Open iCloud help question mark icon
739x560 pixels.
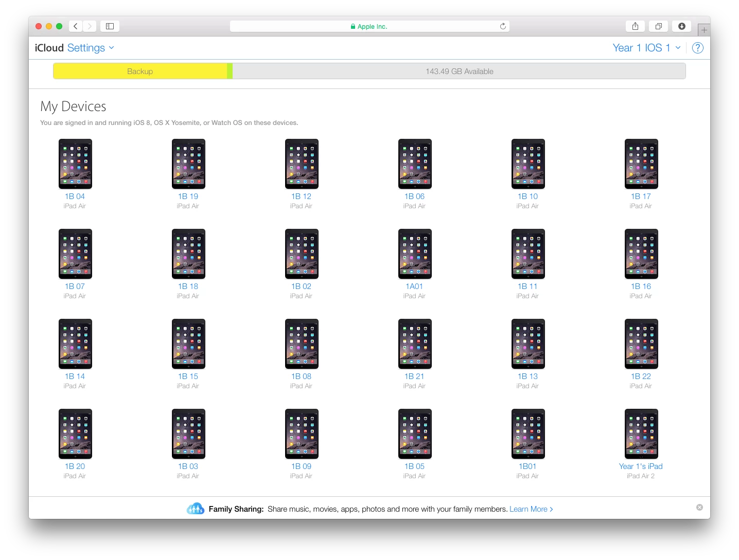tap(698, 48)
